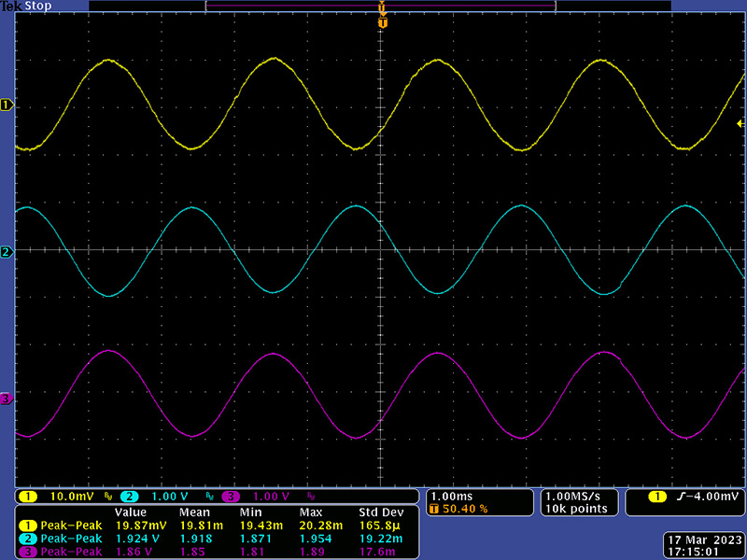The width and height of the screenshot is (747, 560).
Task: Click the Min column header in measurements
Action: point(249,512)
